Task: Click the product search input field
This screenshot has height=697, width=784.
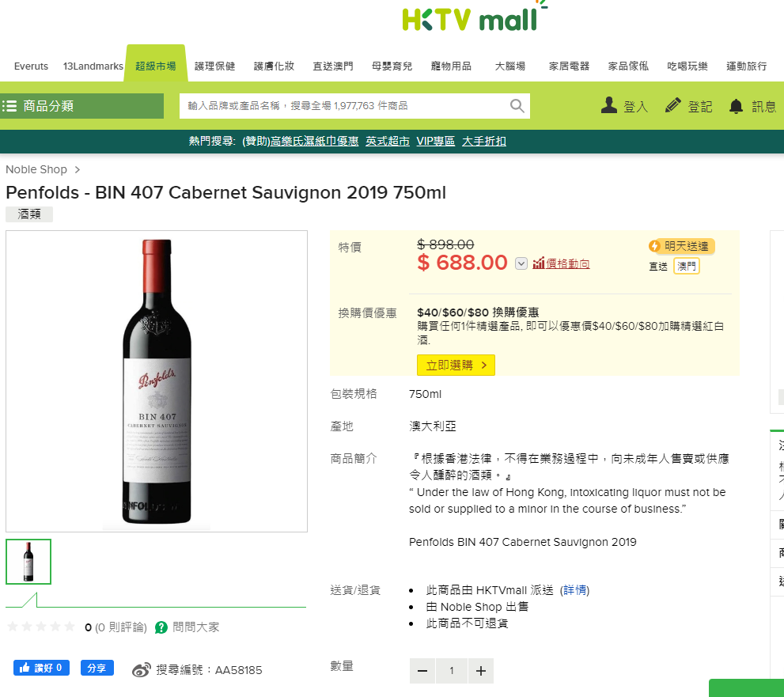Action: [344, 106]
